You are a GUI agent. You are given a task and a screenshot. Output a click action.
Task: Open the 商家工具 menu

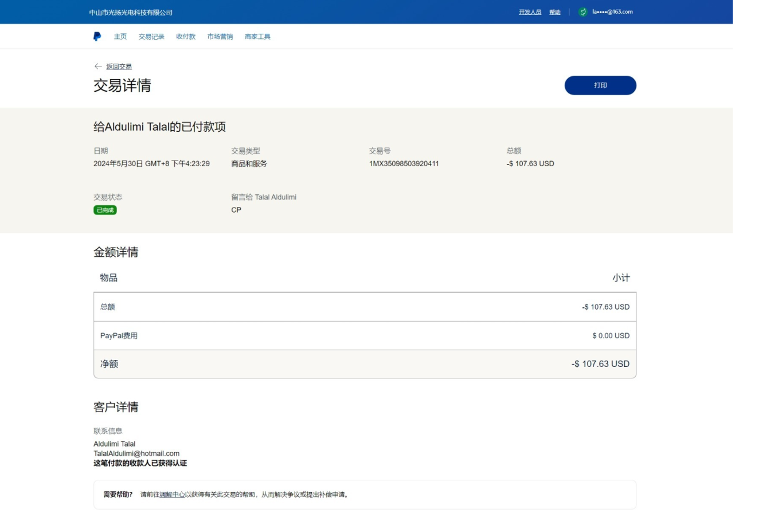tap(257, 37)
